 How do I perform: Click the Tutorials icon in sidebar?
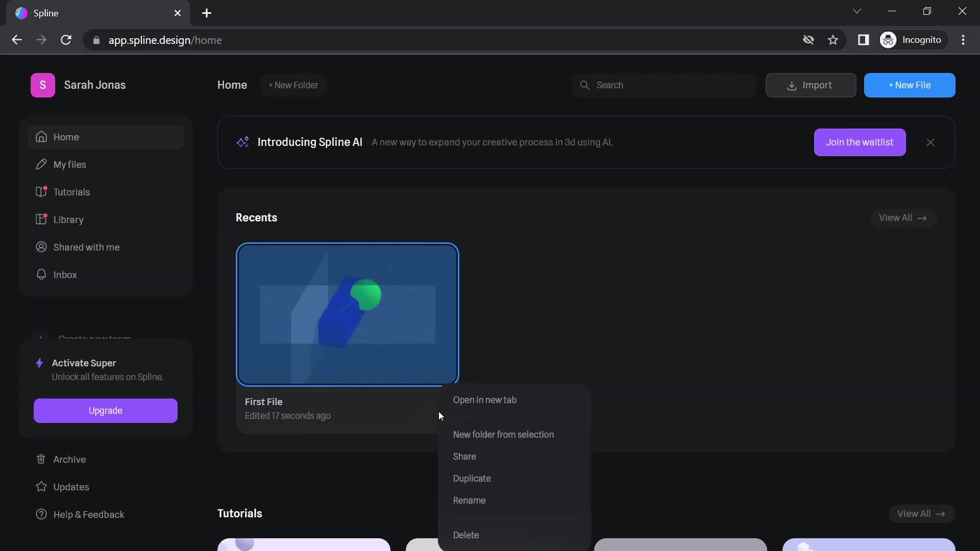tap(41, 192)
